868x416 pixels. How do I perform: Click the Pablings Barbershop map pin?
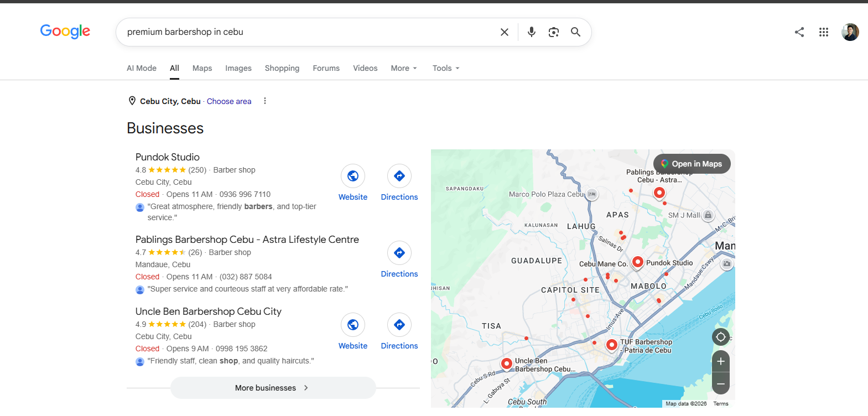pyautogui.click(x=659, y=193)
